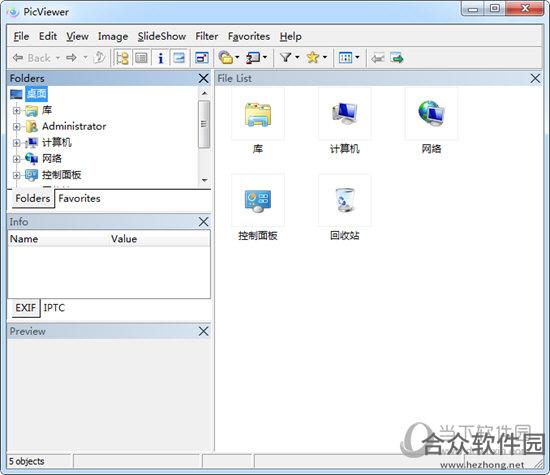Viewport: 550px width, 475px height.
Task: Select 桌面 root in Folders tree
Action: click(x=36, y=94)
